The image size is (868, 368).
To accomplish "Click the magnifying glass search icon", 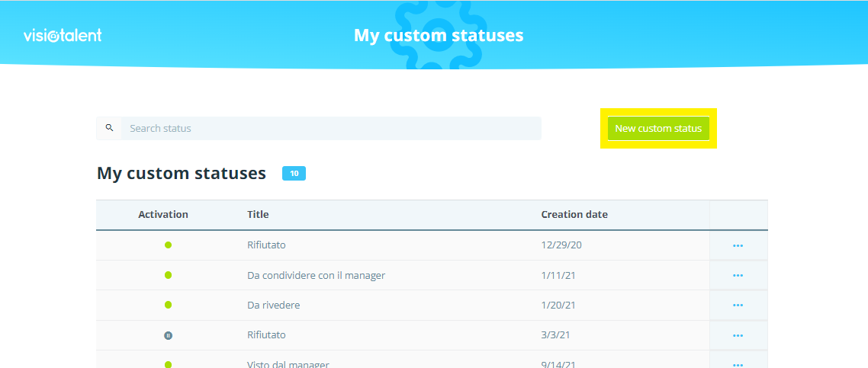I will point(109,128).
